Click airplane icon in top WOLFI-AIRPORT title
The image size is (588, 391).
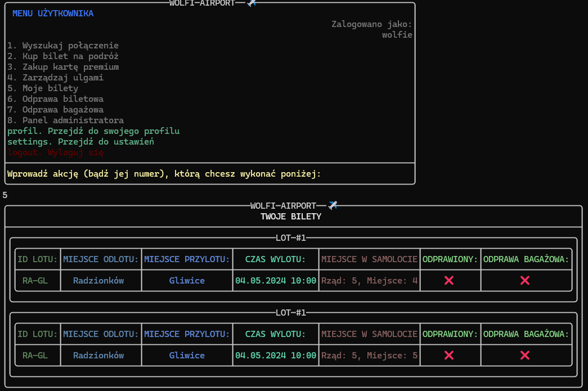[252, 3]
